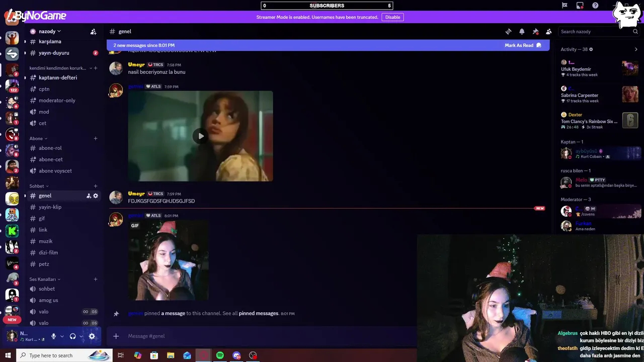
Task: Toggle microphone mute in user panel
Action: point(53,336)
